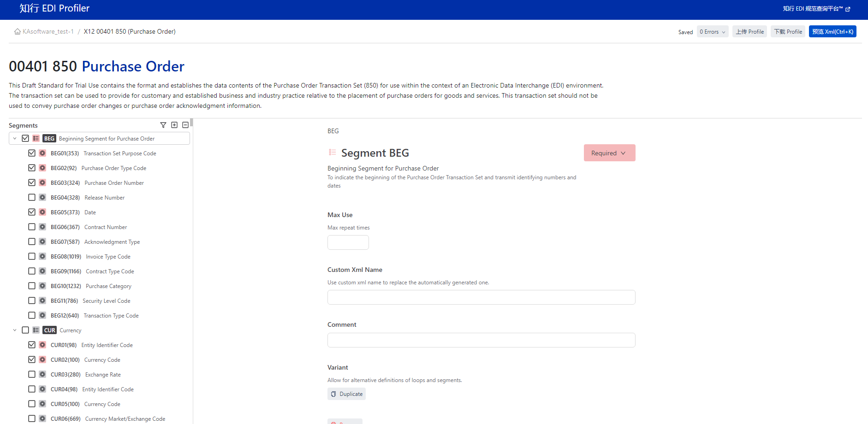Image resolution: width=868 pixels, height=424 pixels.
Task: Click the gray element icon for BEG11(786)
Action: tap(42, 300)
